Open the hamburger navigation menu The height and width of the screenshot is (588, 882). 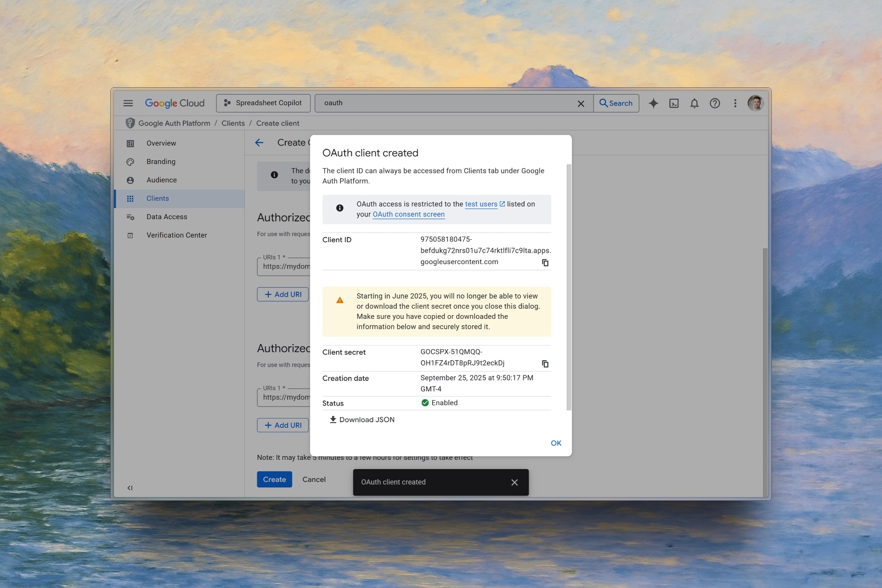128,103
